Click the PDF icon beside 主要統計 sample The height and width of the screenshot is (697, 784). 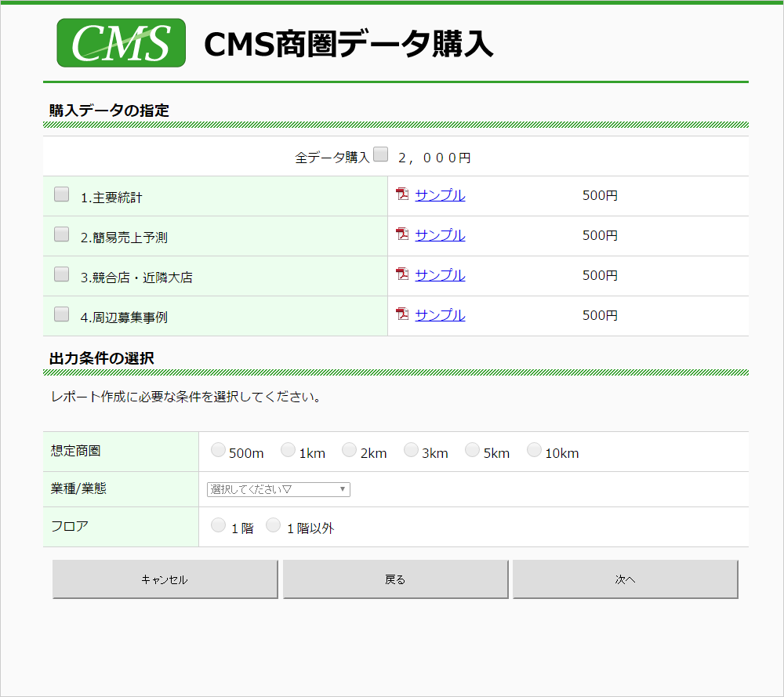point(402,195)
